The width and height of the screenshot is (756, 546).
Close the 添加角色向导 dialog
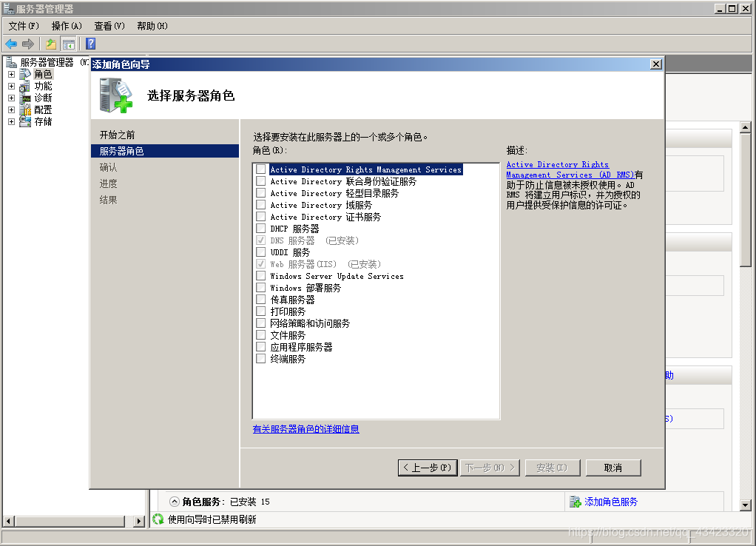click(x=655, y=64)
